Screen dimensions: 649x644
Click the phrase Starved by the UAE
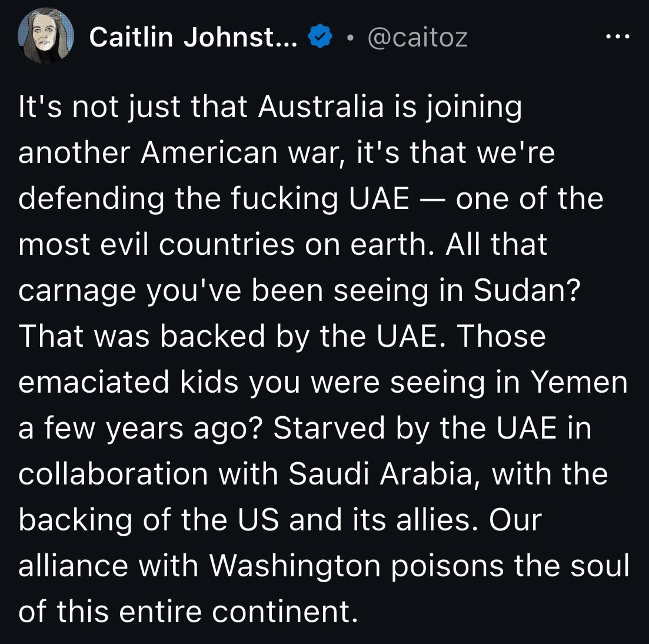coord(415,428)
